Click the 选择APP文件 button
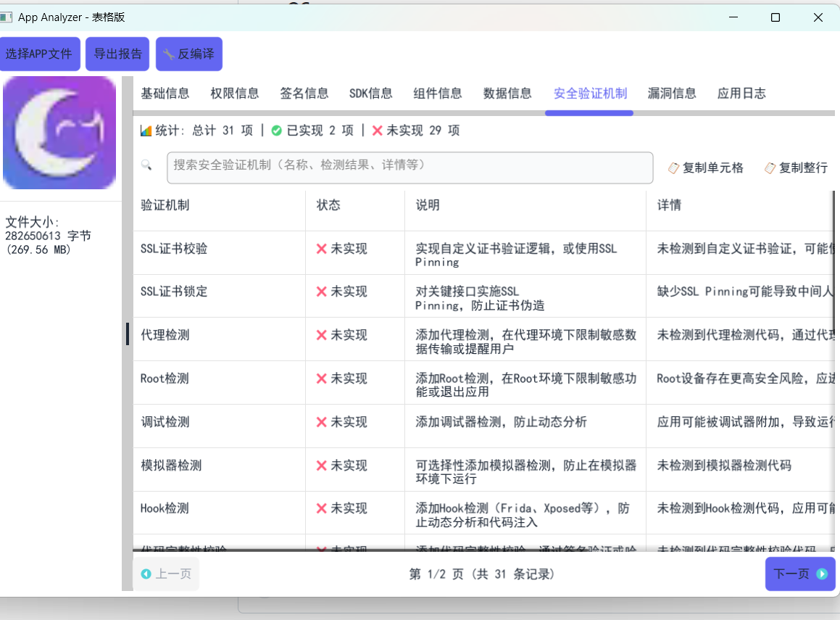The image size is (840, 620). [x=40, y=53]
